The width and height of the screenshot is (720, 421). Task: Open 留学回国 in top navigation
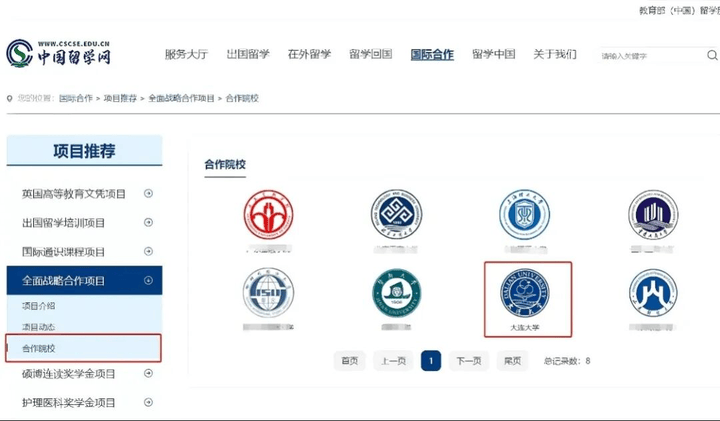coord(371,54)
